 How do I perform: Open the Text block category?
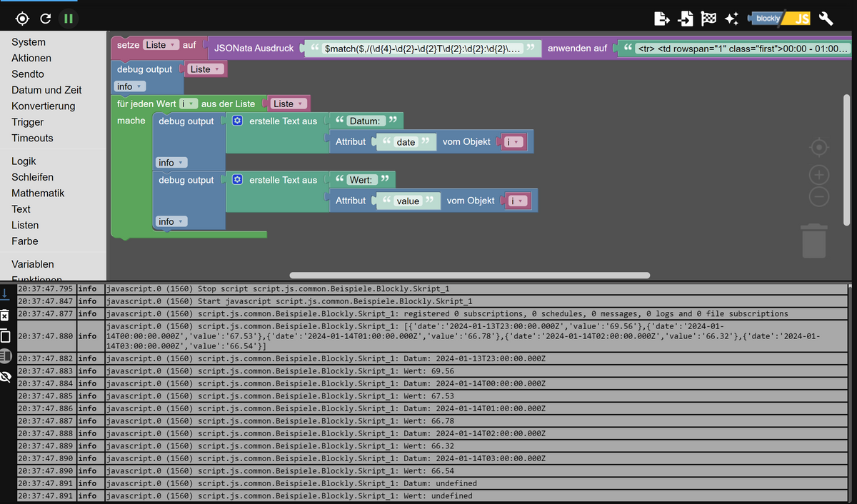[x=21, y=209]
